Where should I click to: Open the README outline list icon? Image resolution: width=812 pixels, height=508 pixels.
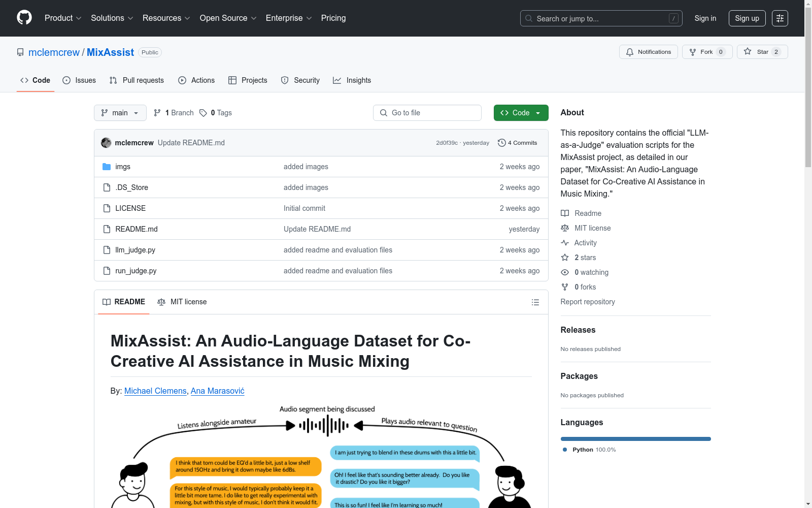[535, 302]
